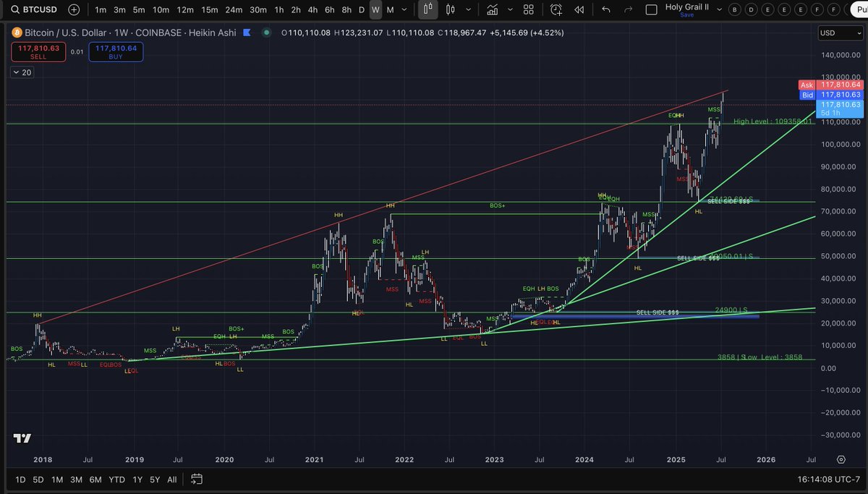Click the circular B quick-access button

[736, 9]
